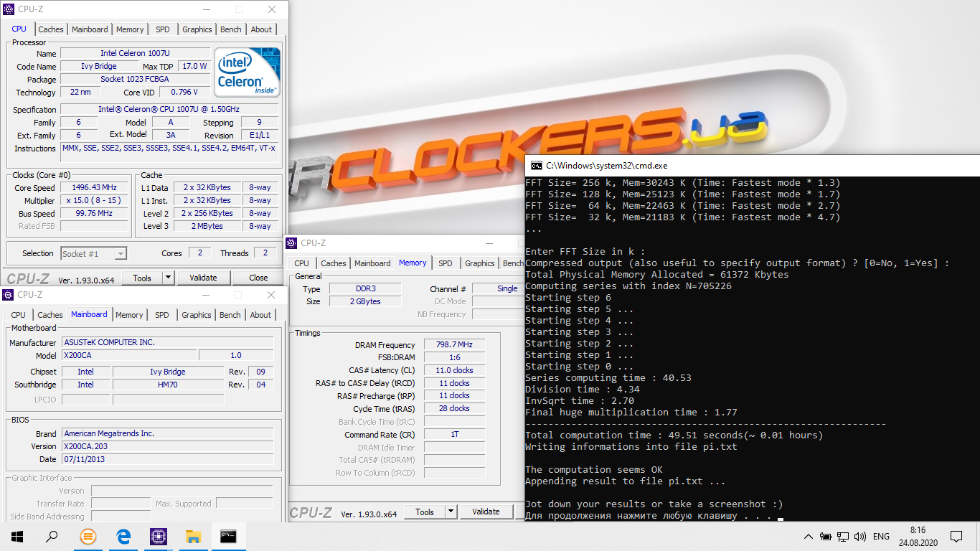Click CPU-Z title icon in Memory window
980x551 pixels.
[x=291, y=243]
